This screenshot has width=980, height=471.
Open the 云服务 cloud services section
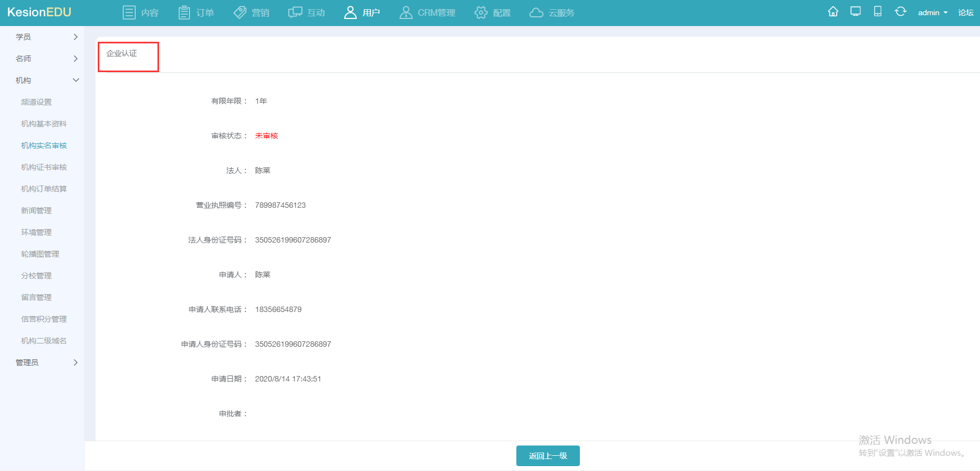point(552,12)
